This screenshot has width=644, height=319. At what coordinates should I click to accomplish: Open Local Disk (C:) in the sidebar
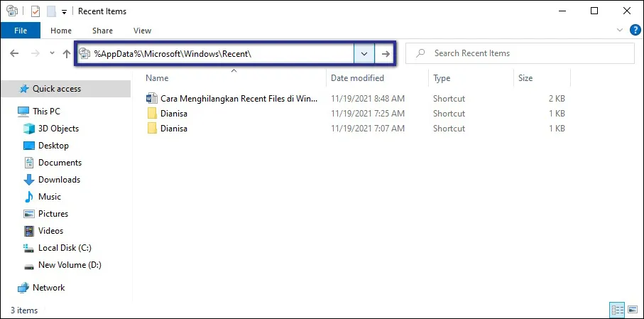pyautogui.click(x=65, y=248)
